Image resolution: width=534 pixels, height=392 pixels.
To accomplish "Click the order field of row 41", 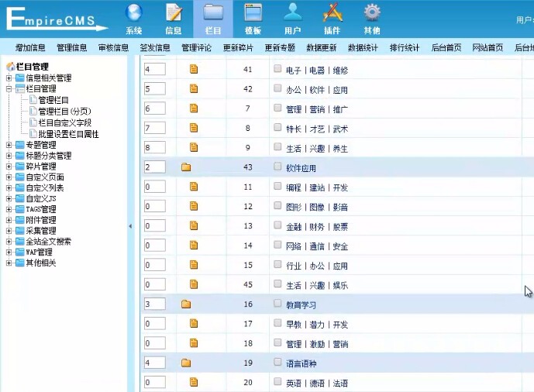I will pos(154,69).
